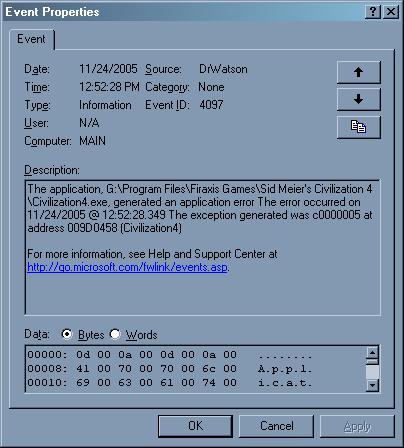
Task: Copy event details to clipboard
Action: (x=358, y=127)
